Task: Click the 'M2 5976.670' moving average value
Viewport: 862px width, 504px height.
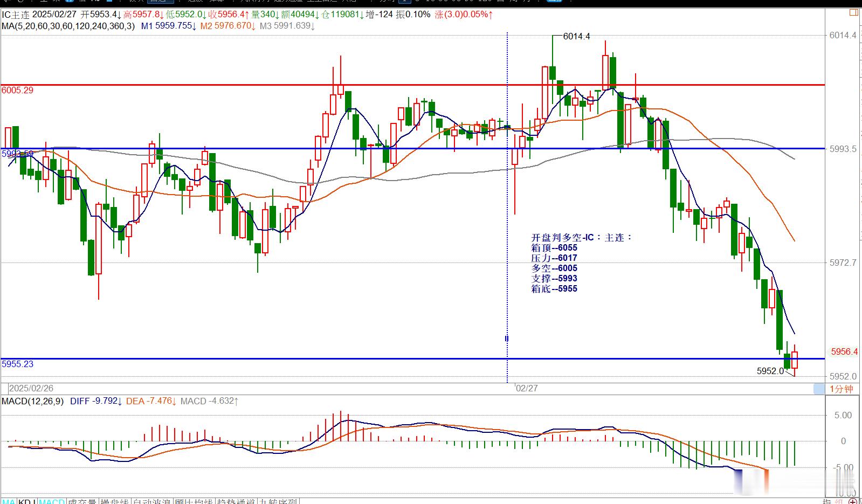Action: pyautogui.click(x=227, y=25)
